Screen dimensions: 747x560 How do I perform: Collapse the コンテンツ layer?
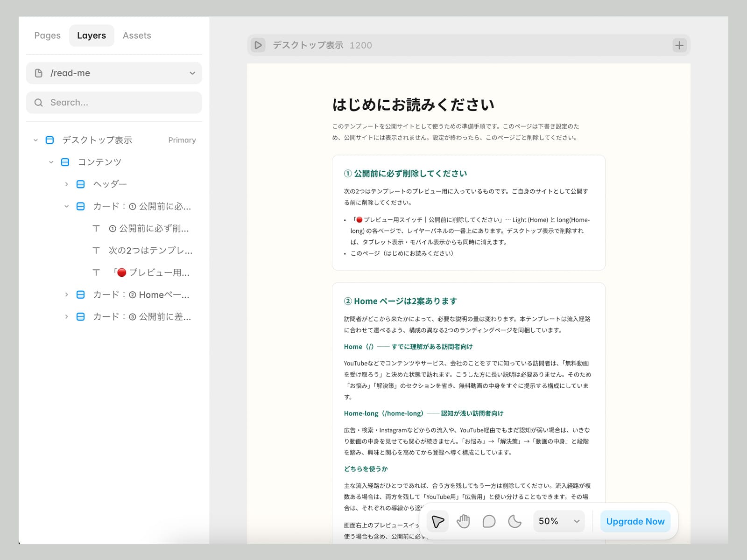click(51, 162)
